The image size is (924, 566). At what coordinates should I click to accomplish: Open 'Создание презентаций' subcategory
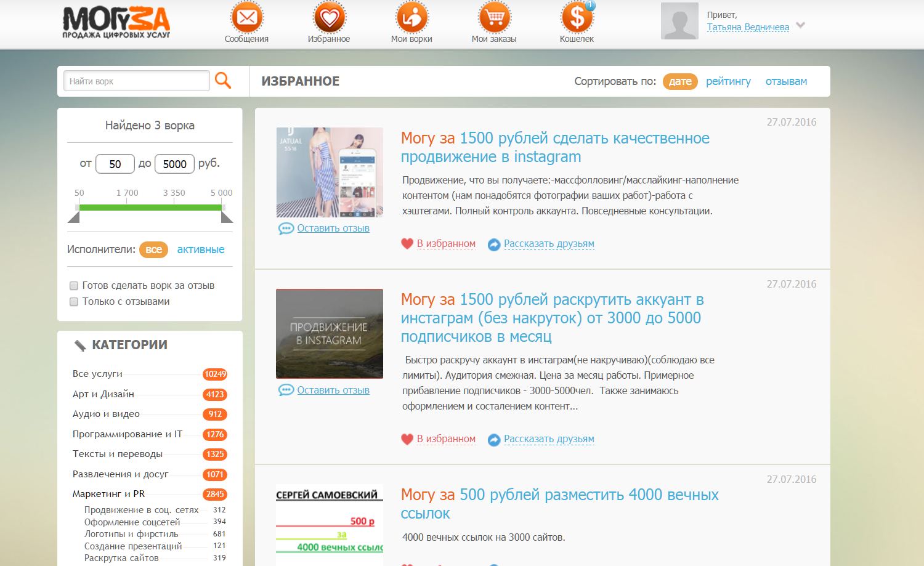(x=133, y=546)
